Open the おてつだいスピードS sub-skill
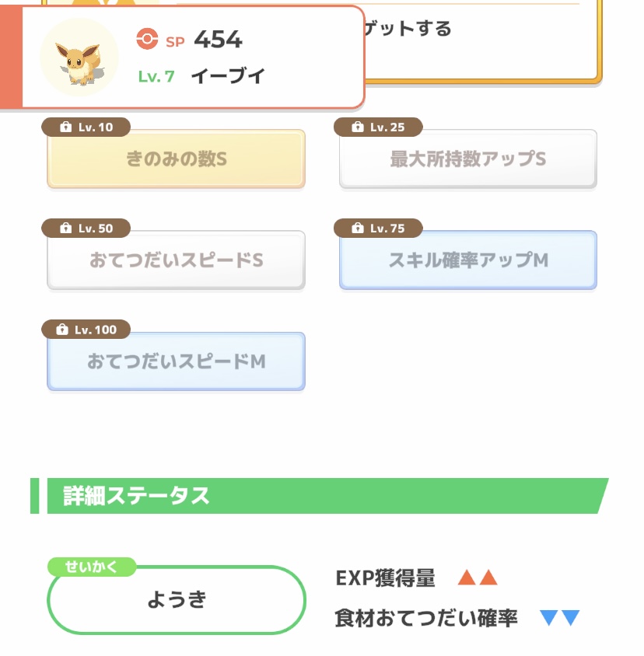 coord(177,260)
